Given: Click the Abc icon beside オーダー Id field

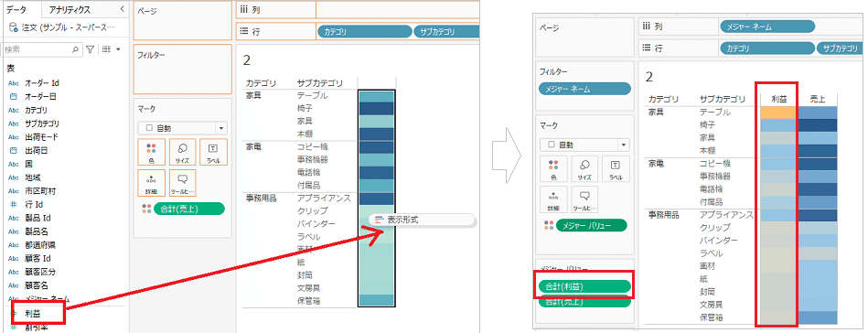Looking at the screenshot, I should coord(14,83).
